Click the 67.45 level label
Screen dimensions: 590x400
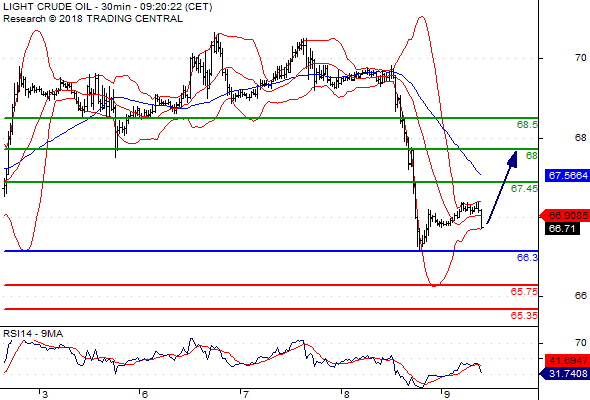pyautogui.click(x=524, y=188)
